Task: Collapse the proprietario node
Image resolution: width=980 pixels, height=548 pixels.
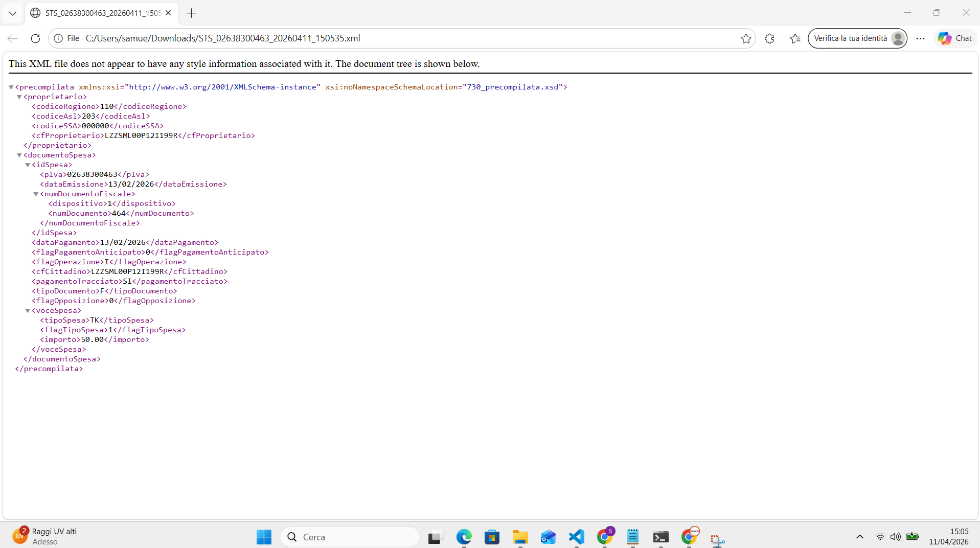Action: click(x=19, y=97)
